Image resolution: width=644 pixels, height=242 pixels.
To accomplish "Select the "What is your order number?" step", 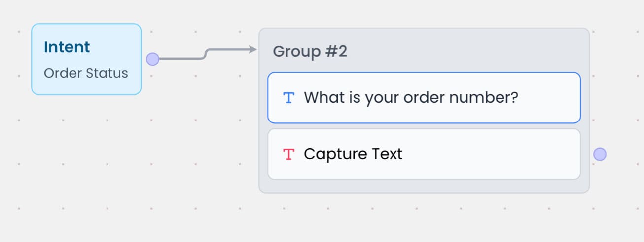I will click(x=424, y=98).
